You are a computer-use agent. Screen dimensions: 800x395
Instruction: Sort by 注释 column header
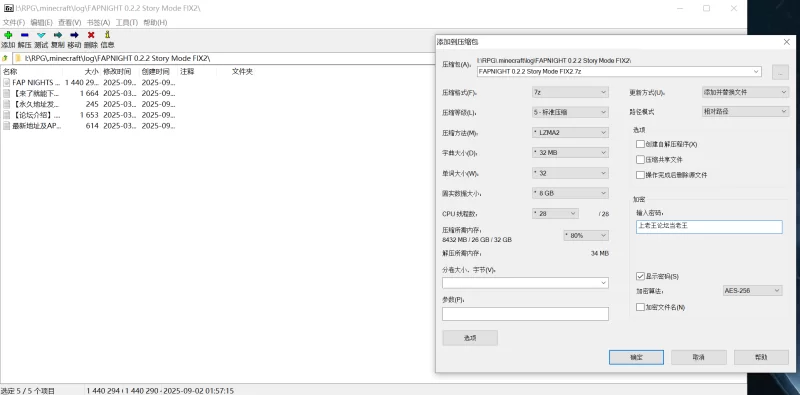click(187, 71)
